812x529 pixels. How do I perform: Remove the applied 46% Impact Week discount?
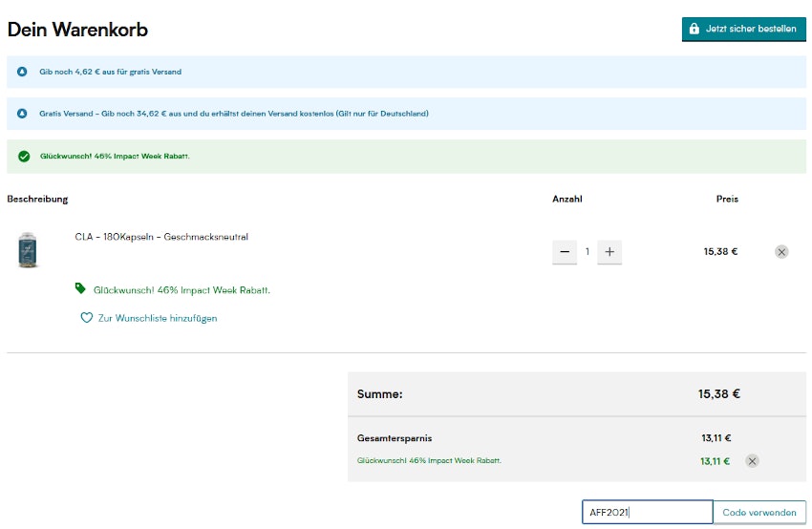coord(752,461)
